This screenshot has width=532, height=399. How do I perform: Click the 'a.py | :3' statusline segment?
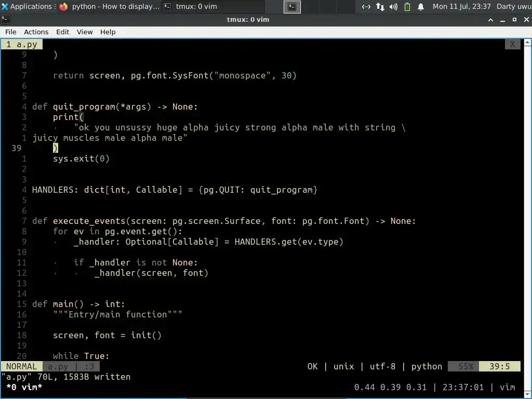point(71,366)
